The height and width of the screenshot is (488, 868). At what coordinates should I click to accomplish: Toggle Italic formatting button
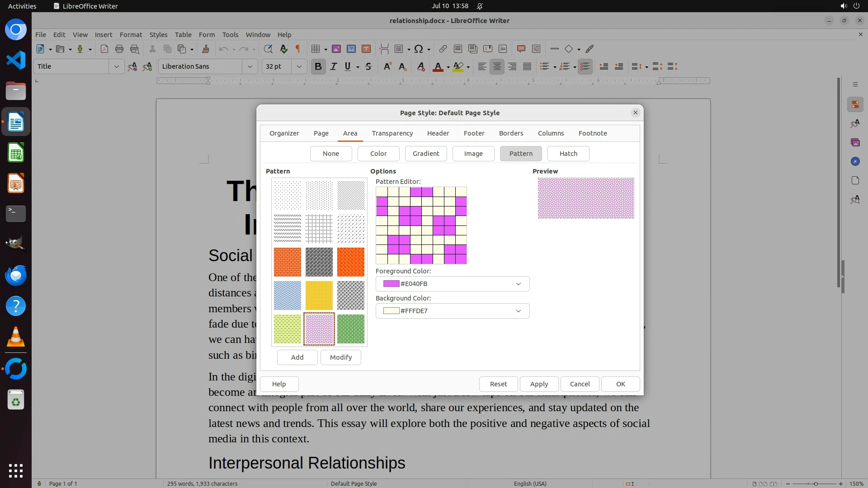click(333, 66)
